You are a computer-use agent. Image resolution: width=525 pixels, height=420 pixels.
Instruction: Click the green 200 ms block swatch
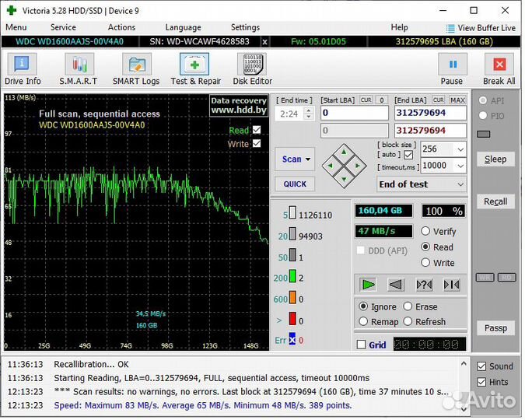point(292,278)
